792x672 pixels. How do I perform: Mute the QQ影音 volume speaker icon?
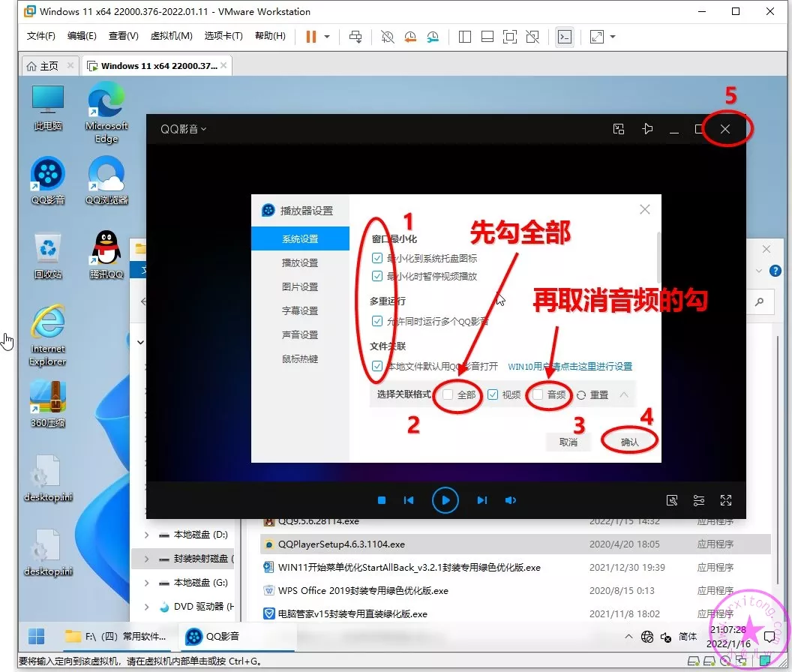tap(511, 500)
